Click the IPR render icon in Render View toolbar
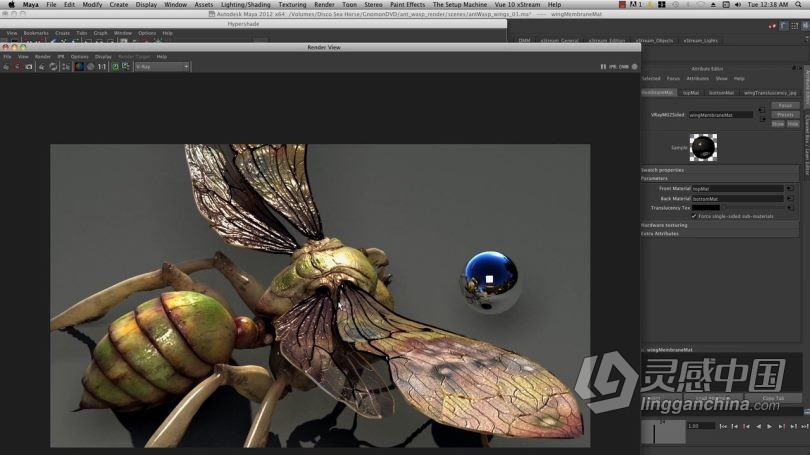Screen dimensions: 810x455 coord(42,67)
